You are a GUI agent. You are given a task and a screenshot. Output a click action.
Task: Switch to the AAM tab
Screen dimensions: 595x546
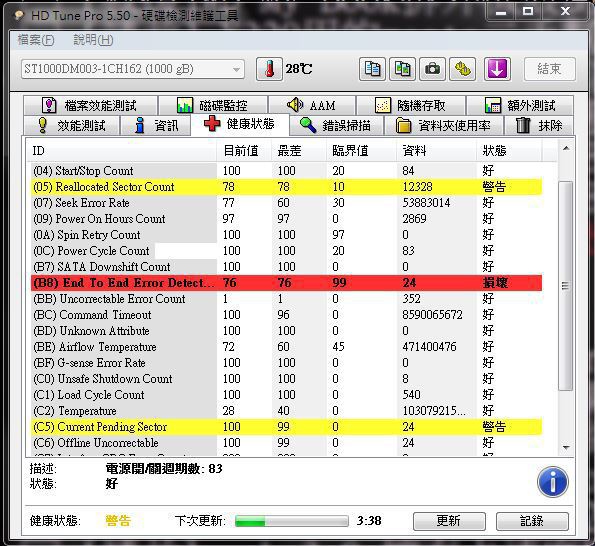pos(312,105)
